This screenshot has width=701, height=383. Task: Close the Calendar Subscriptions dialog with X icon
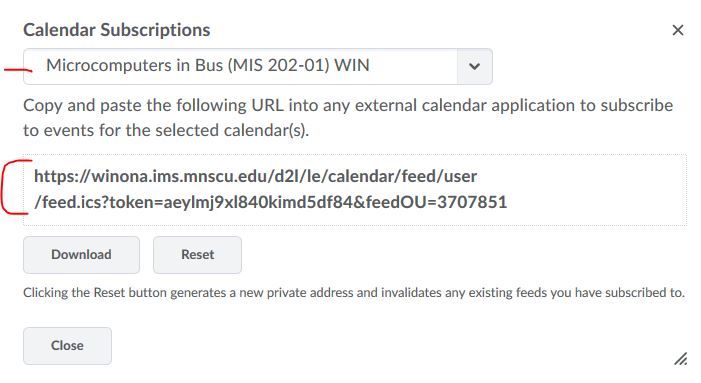678,30
